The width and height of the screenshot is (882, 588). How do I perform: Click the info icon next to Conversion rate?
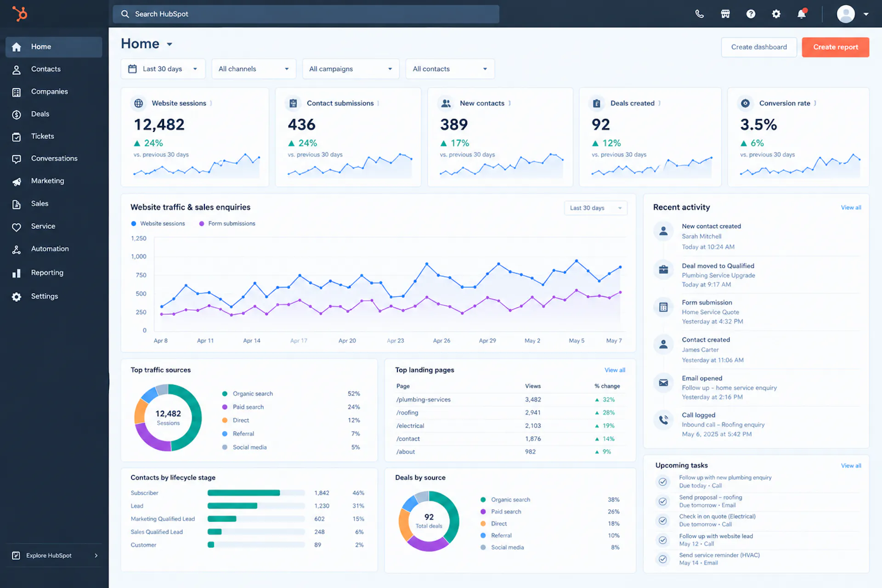[x=815, y=103]
